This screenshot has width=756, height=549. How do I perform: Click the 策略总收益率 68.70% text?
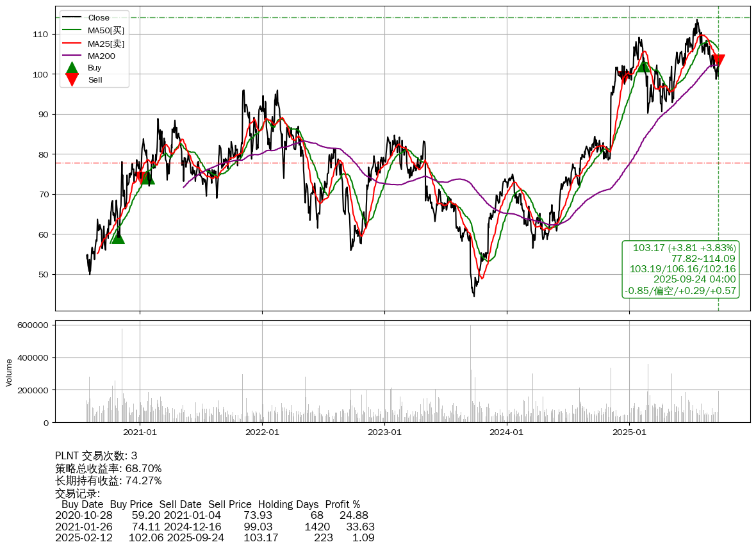108,468
